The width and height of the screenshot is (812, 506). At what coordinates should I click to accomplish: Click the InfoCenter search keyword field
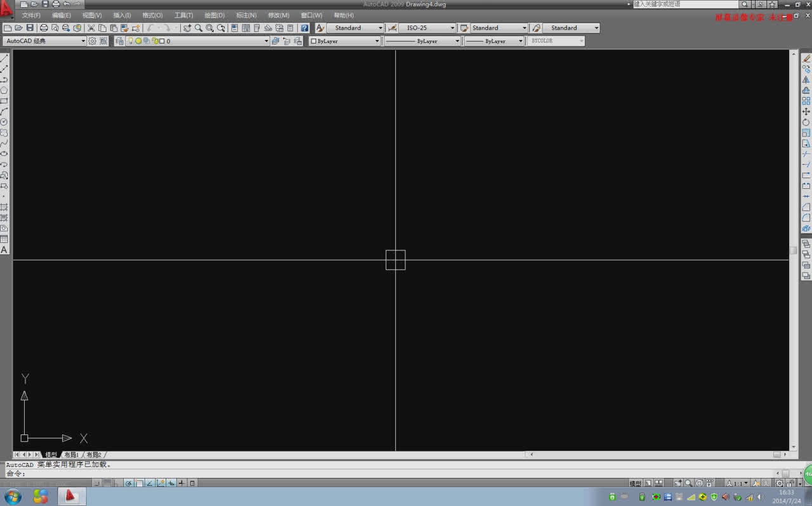tap(686, 4)
